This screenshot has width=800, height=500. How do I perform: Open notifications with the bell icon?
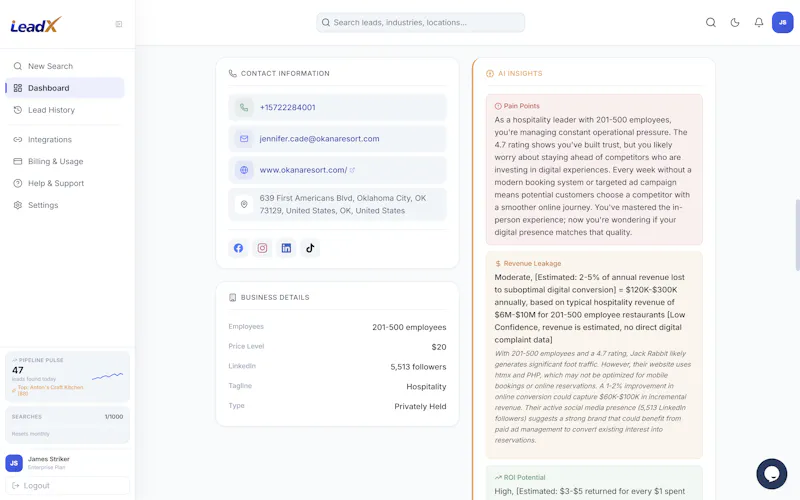[x=759, y=22]
